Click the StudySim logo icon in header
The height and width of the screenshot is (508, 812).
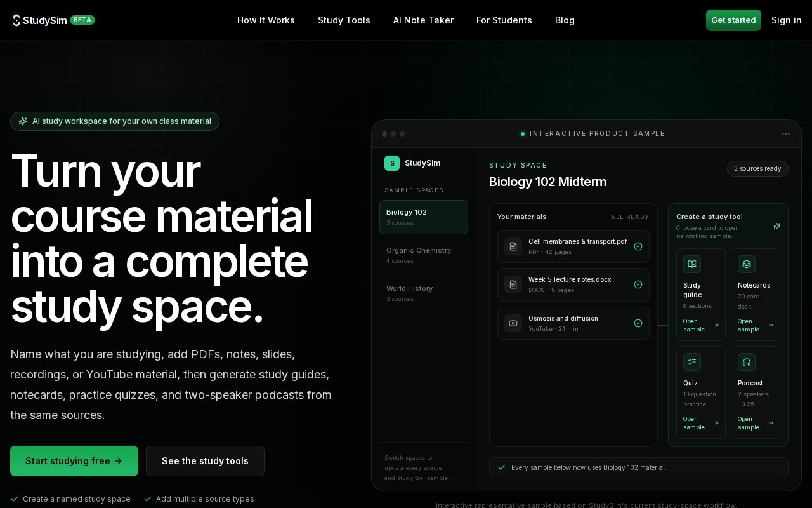tap(16, 20)
